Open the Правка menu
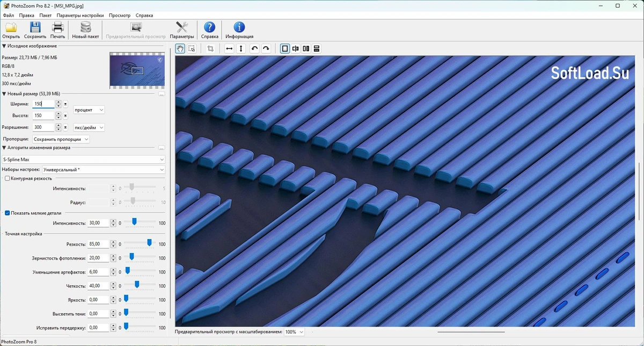Image resolution: width=644 pixels, height=346 pixels. (26, 16)
